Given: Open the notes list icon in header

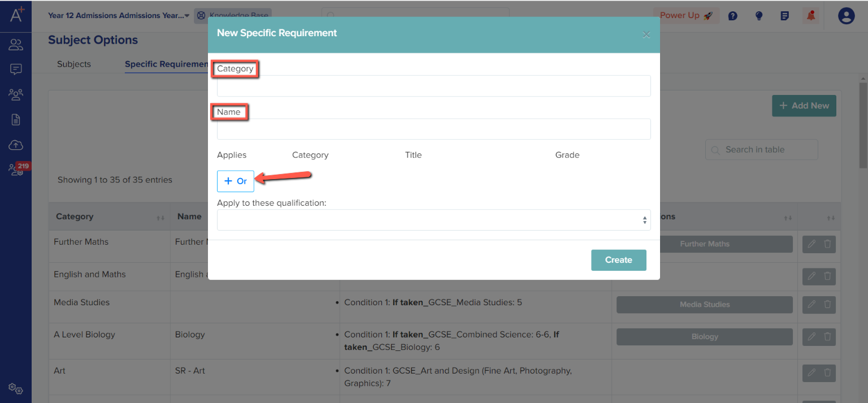Looking at the screenshot, I should point(784,16).
